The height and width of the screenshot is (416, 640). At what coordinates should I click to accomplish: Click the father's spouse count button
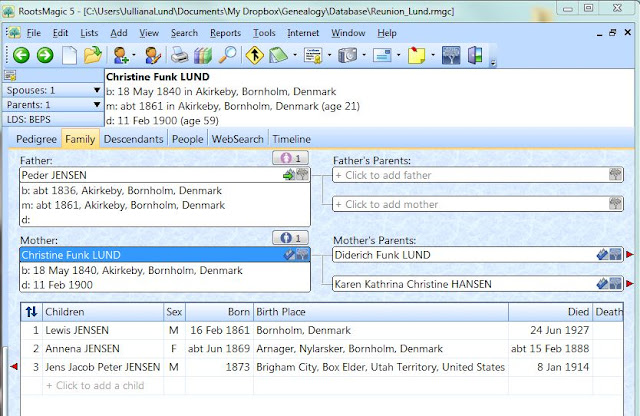[x=290, y=158]
